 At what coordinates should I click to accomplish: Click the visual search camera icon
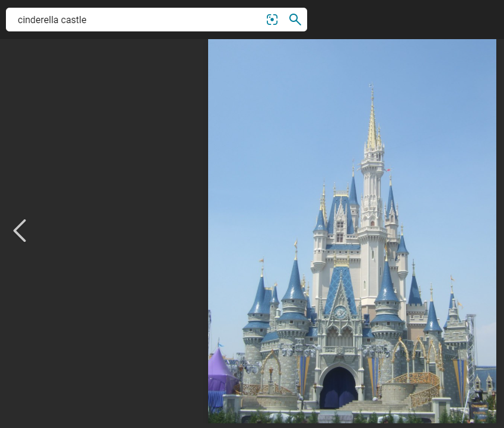pos(272,20)
